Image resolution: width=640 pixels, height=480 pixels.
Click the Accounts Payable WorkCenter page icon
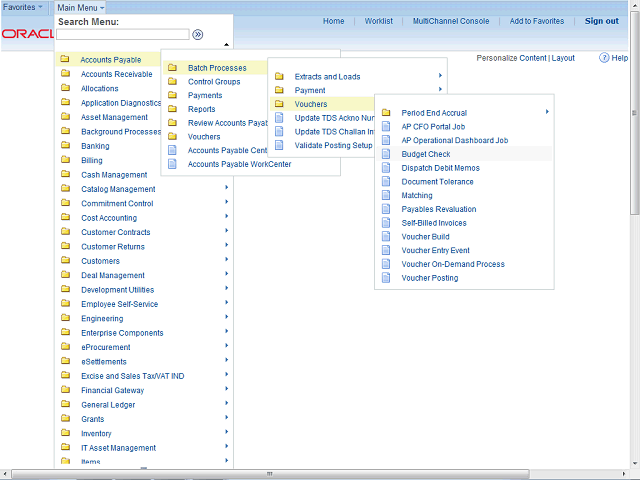[172, 164]
